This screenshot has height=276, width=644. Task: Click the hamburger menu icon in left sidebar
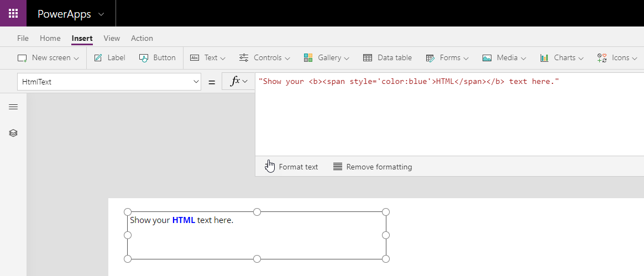[13, 107]
